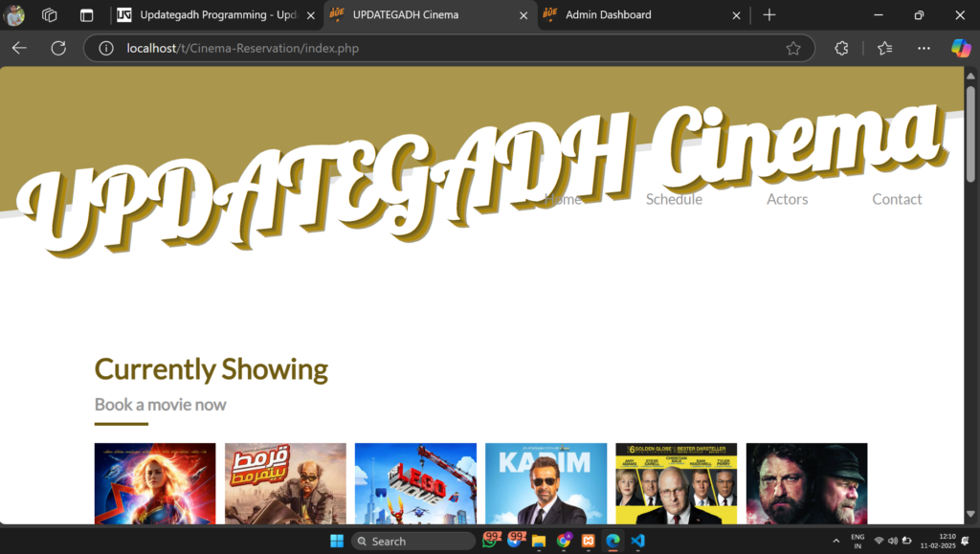The width and height of the screenshot is (980, 554).
Task: Open the favorites list icon
Action: (884, 48)
